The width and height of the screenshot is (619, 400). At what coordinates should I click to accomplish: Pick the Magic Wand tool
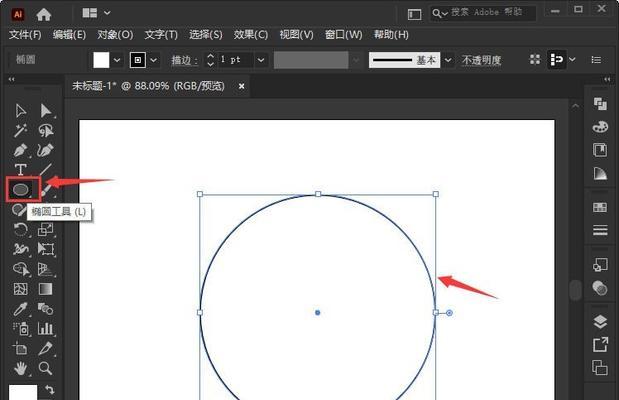tap(21, 130)
